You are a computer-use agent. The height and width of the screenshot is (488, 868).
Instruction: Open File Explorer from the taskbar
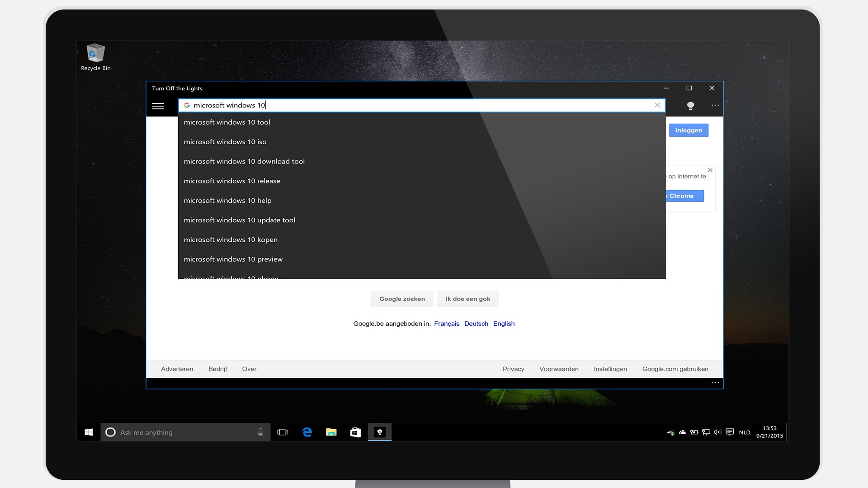point(331,432)
